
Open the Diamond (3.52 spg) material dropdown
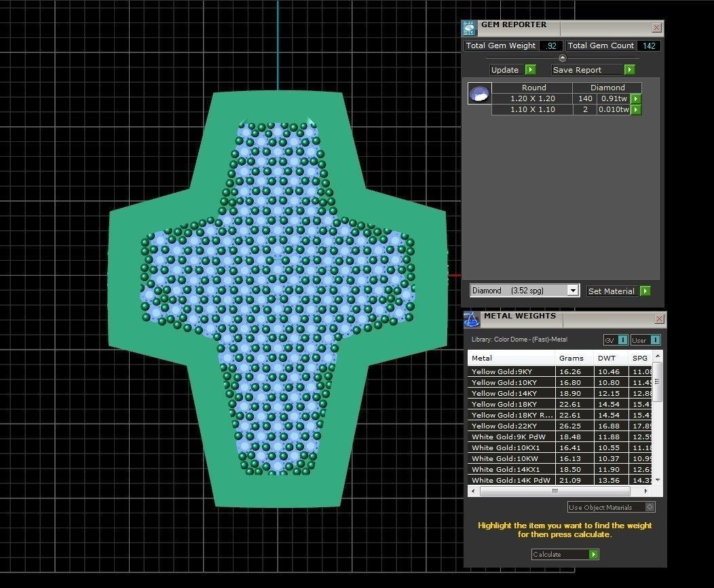point(573,290)
